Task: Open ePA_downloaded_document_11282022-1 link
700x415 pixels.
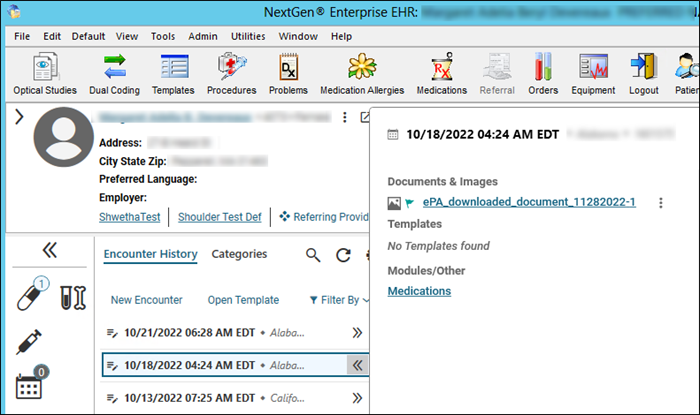Action: (x=529, y=202)
